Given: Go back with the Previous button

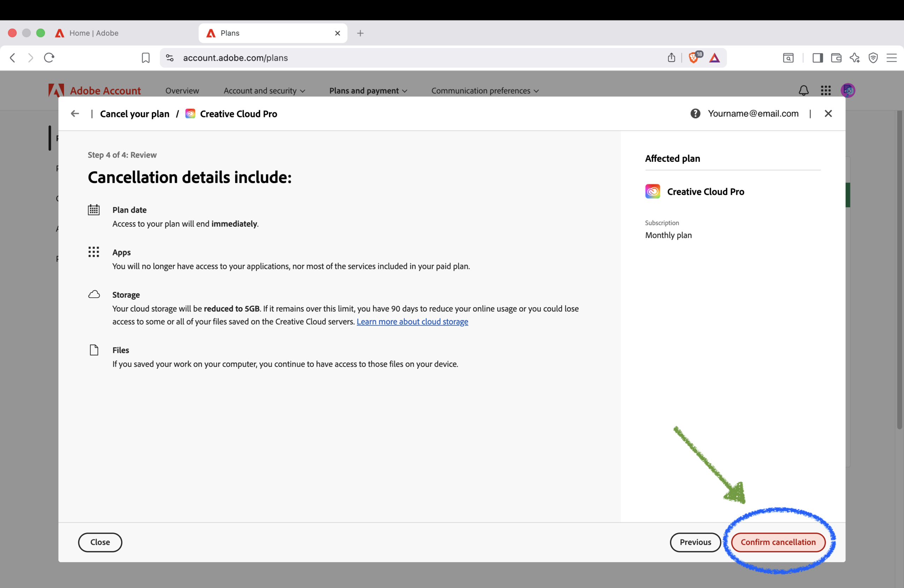Looking at the screenshot, I should (x=695, y=542).
